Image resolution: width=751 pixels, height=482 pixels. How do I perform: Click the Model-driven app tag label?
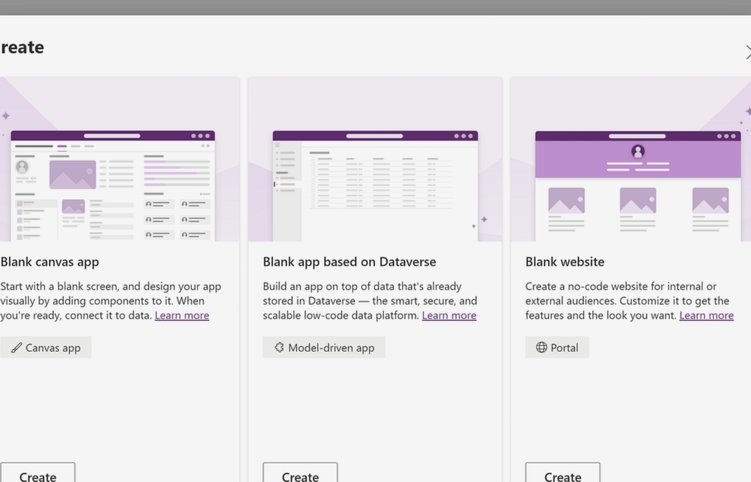click(x=331, y=348)
